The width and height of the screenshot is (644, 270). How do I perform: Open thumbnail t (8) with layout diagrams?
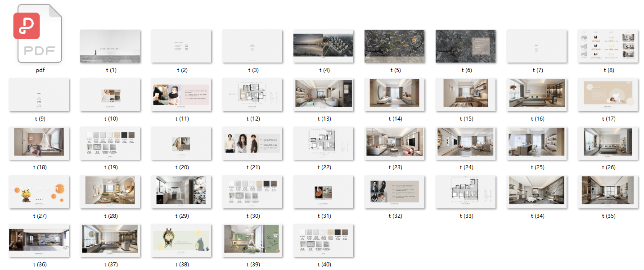pos(608,46)
